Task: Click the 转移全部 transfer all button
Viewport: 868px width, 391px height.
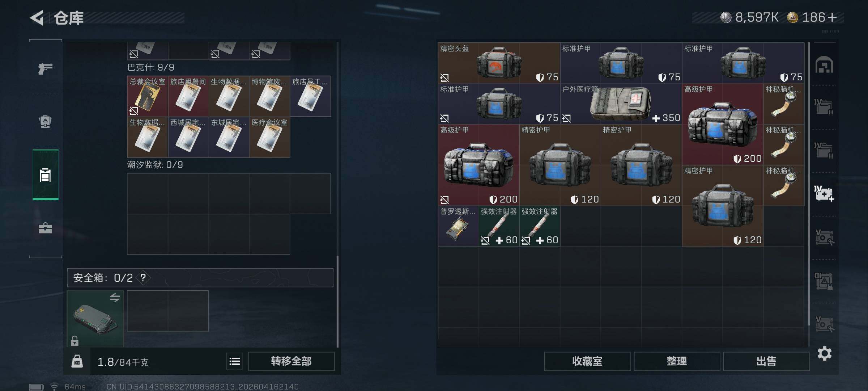Action: [291, 361]
